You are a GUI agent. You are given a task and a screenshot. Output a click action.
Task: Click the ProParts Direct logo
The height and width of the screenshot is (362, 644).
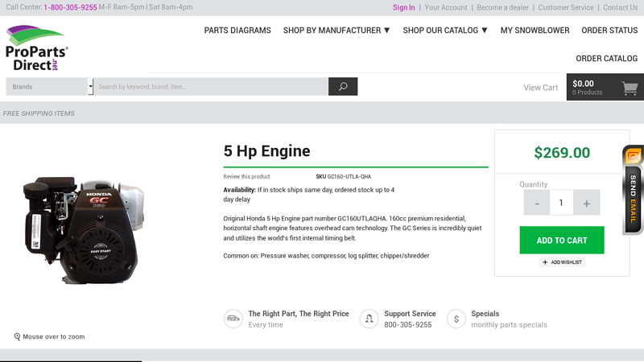37,47
